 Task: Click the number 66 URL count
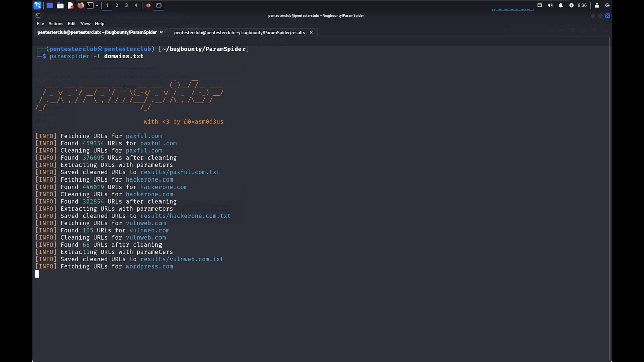point(86,245)
